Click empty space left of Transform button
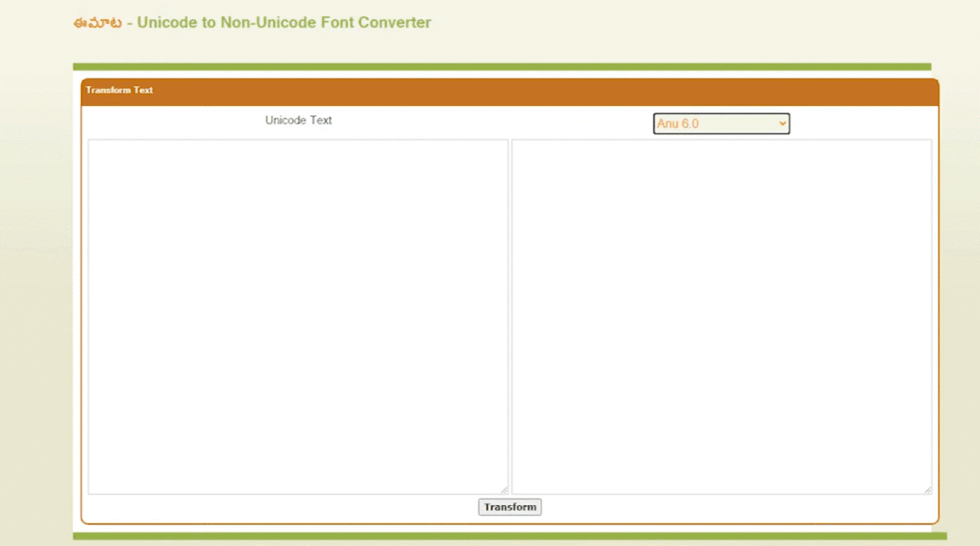 (363, 507)
